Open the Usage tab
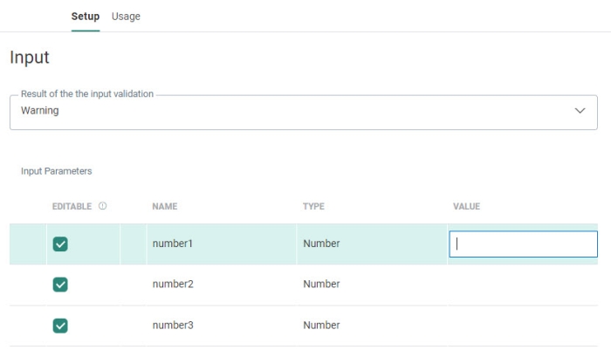 (x=126, y=17)
